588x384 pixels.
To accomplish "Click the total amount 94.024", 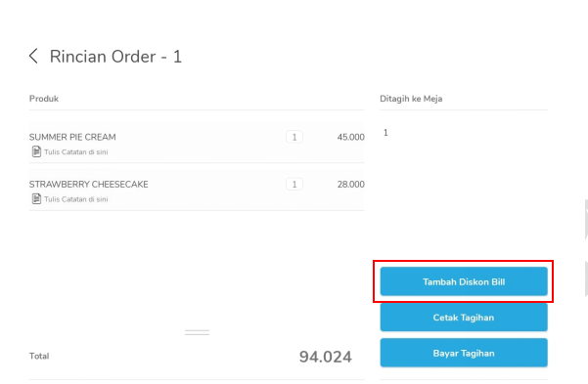I will tap(326, 357).
